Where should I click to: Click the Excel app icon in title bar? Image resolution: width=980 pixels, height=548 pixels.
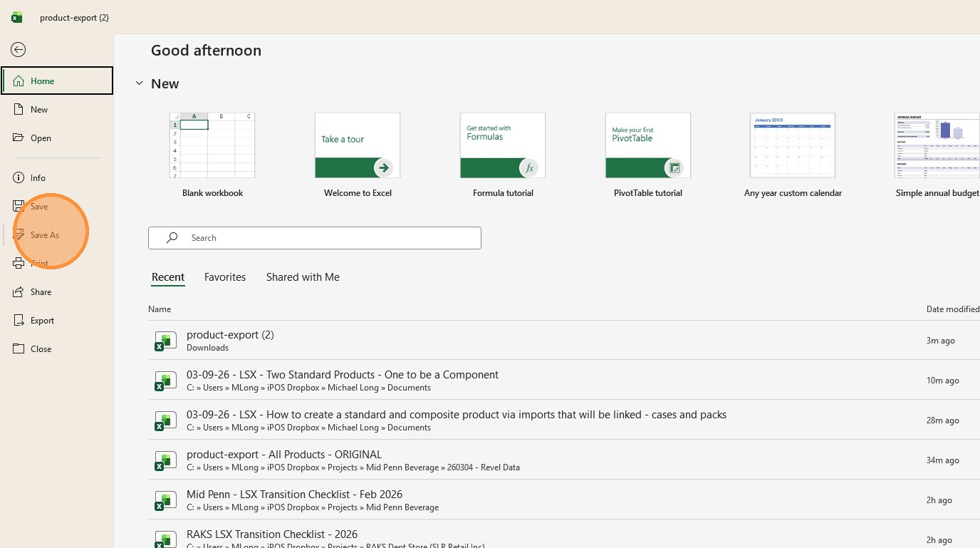16,17
